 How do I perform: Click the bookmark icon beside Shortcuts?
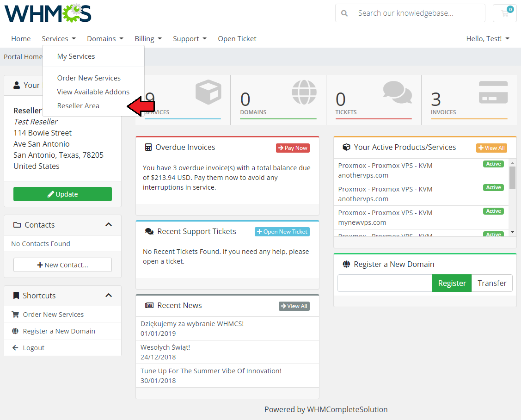pos(16,295)
